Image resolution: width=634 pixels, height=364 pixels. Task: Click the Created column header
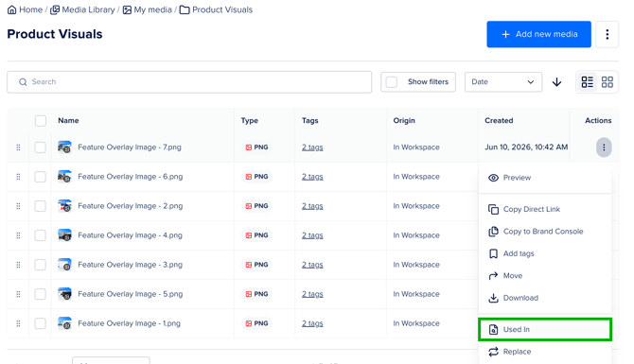499,121
